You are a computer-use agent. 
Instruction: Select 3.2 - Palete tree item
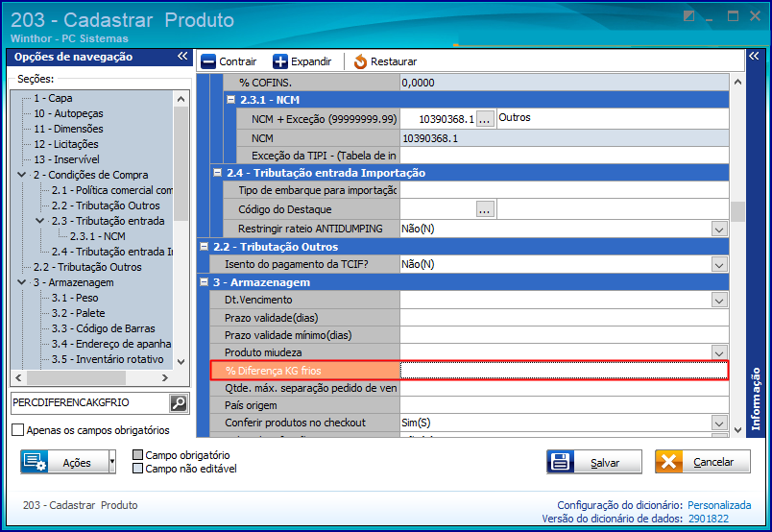79,313
